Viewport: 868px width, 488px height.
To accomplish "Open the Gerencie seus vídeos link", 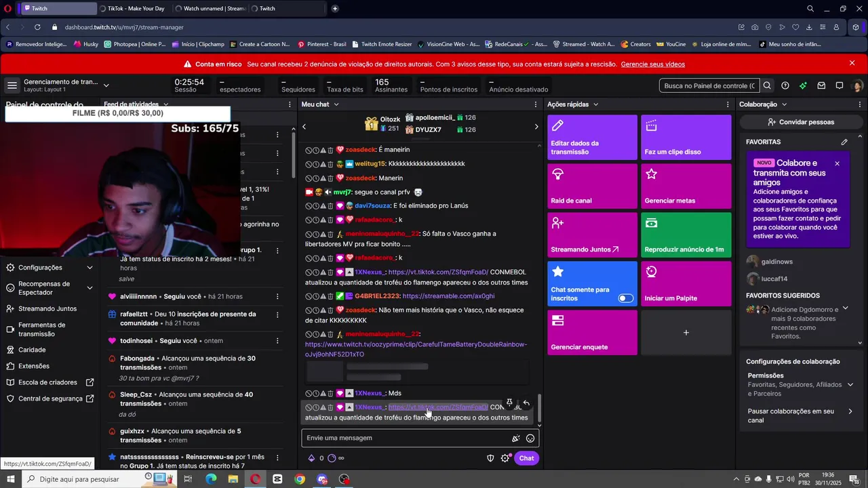I will point(652,64).
